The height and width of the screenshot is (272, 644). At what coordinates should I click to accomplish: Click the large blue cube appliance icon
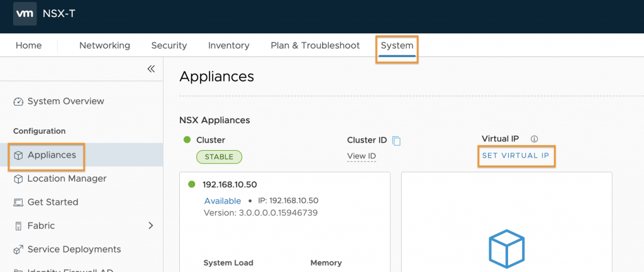506,249
